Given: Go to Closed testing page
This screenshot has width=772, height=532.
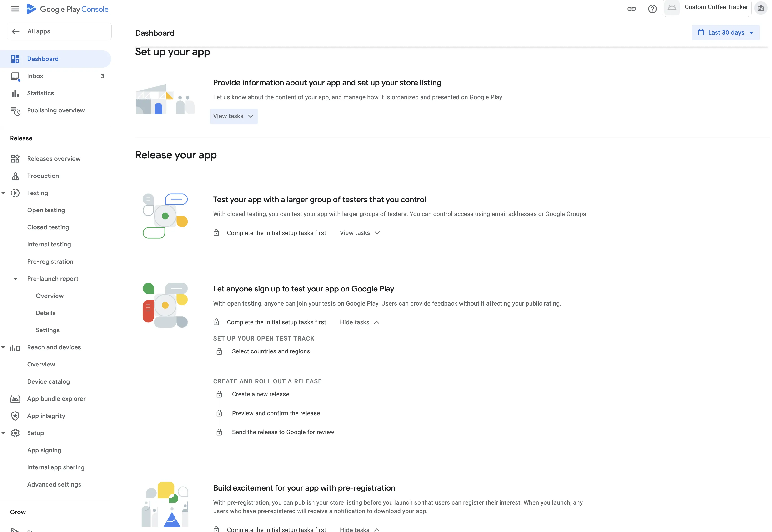Looking at the screenshot, I should [48, 227].
